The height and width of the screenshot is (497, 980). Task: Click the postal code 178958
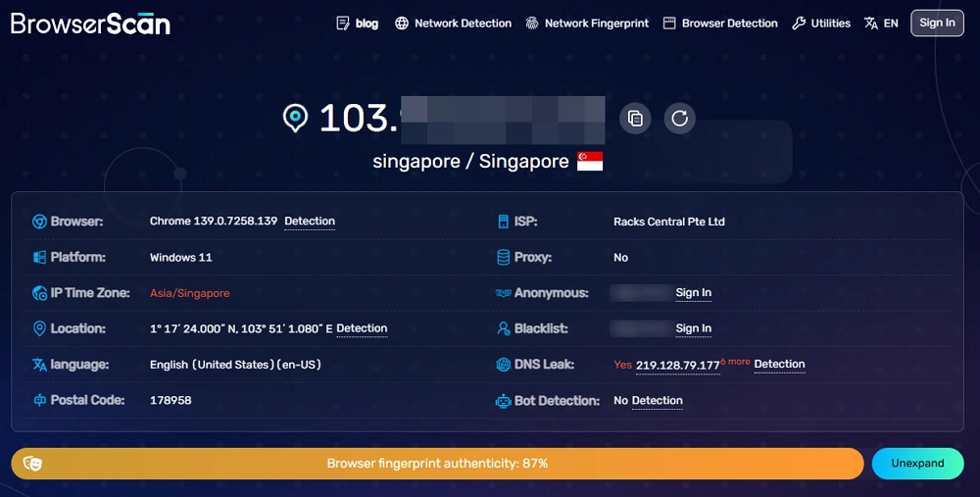(171, 400)
